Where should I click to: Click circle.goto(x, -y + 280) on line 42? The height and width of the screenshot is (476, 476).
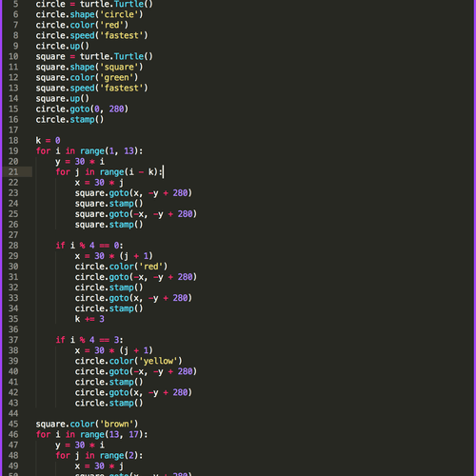pos(133,392)
